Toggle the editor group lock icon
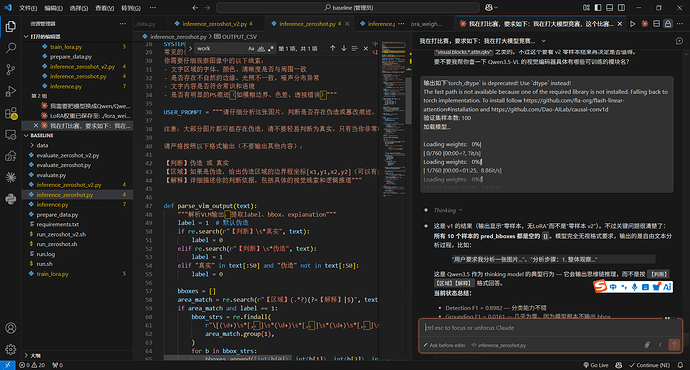 [668, 24]
